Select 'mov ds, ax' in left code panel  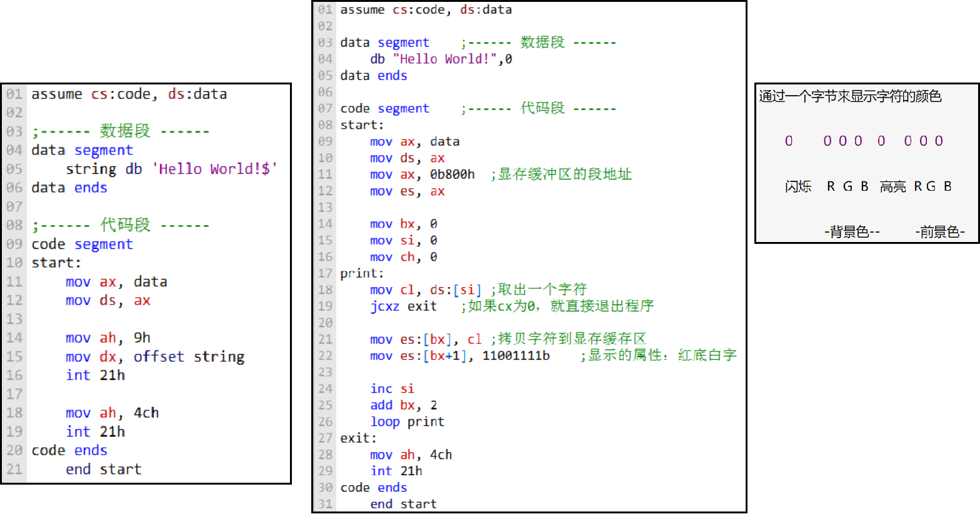coord(108,300)
